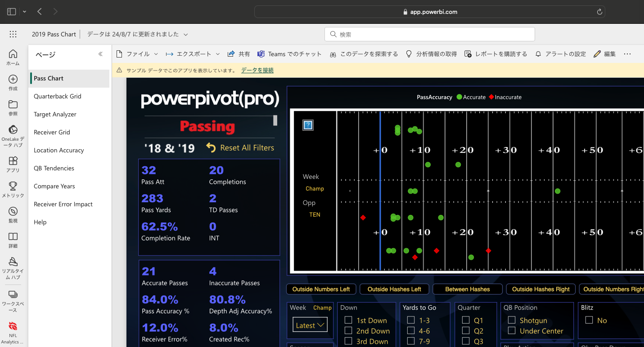Click Reset All Filters button
The image size is (644, 347).
[x=240, y=147]
